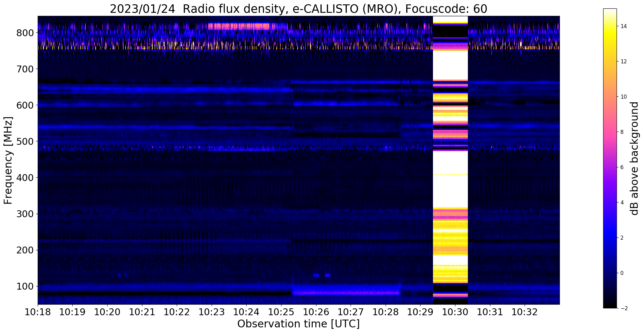Screen dimensions: 644x333
Task: Click the 600 frequency tick label
Action: click(x=25, y=105)
